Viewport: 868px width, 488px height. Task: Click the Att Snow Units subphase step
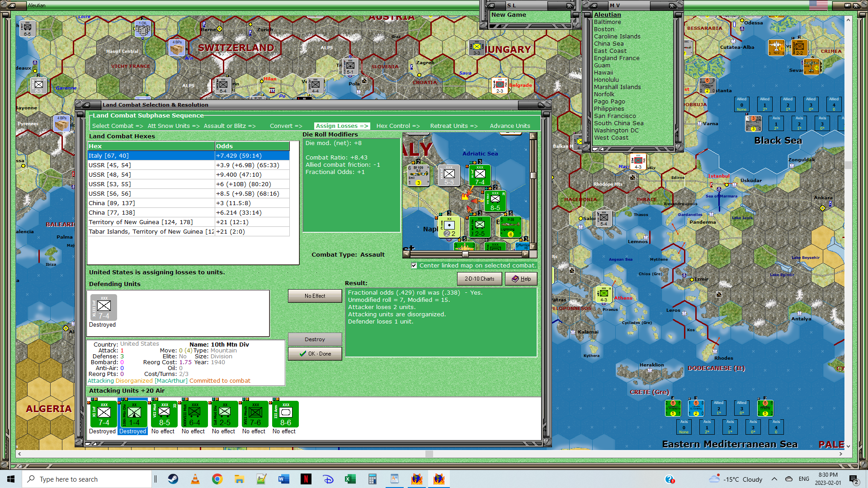point(174,126)
